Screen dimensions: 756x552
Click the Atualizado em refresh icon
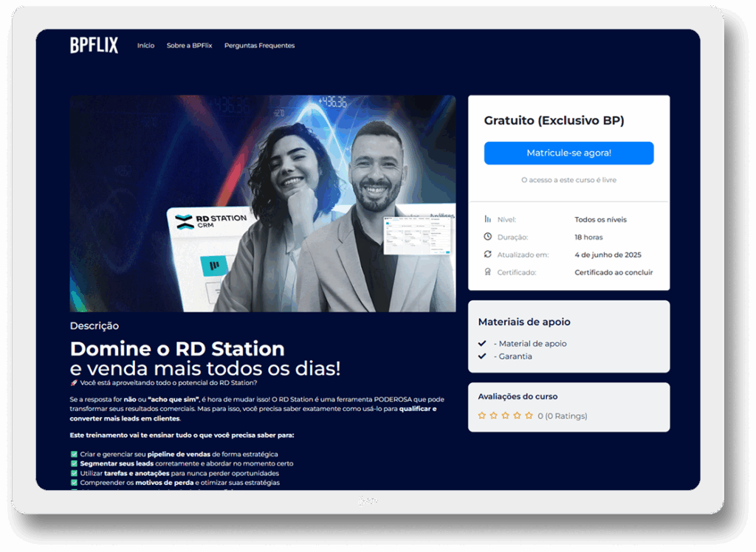[x=487, y=255]
